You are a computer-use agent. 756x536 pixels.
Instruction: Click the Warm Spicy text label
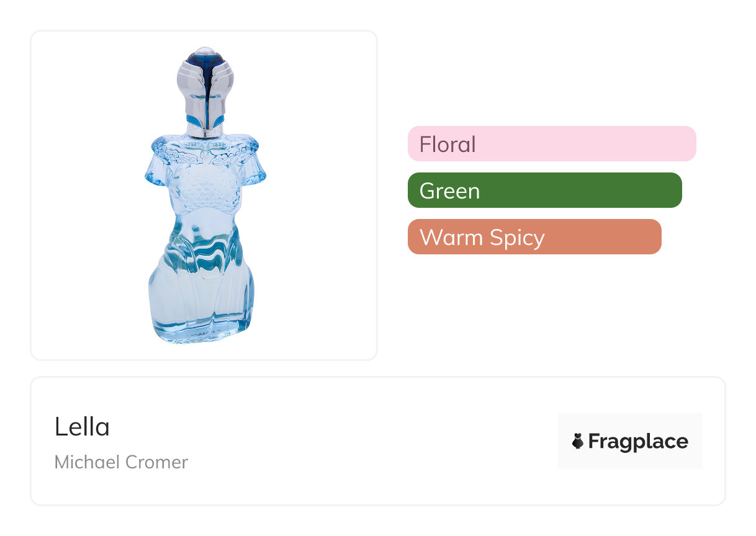tap(482, 238)
